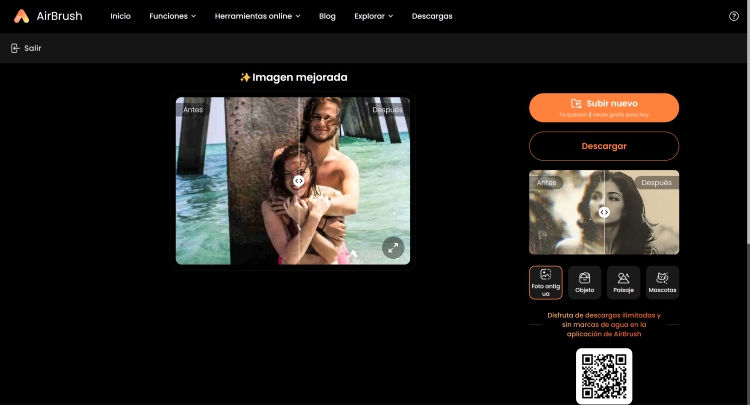
Task: Expand the enhanced image to fullscreen
Action: pyautogui.click(x=393, y=248)
